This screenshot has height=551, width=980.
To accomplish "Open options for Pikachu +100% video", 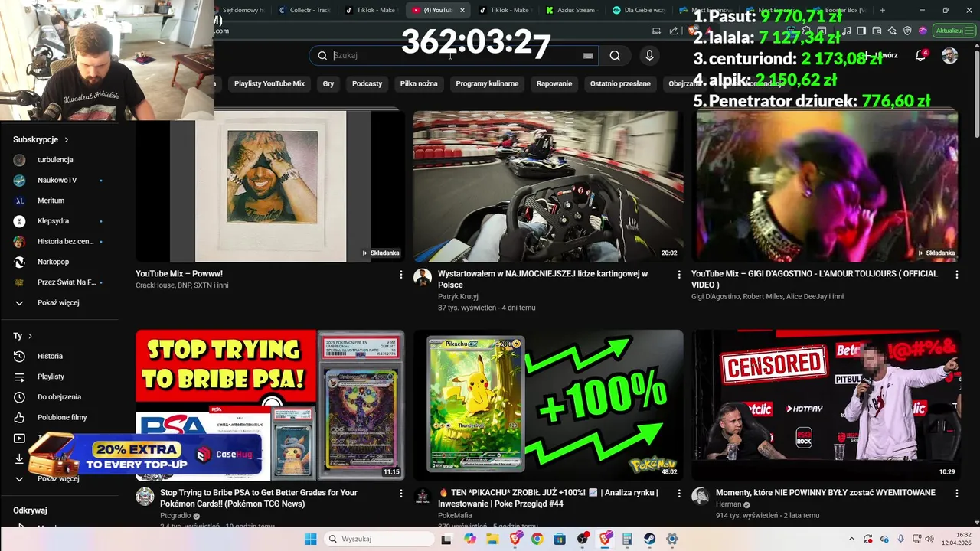I will click(678, 494).
